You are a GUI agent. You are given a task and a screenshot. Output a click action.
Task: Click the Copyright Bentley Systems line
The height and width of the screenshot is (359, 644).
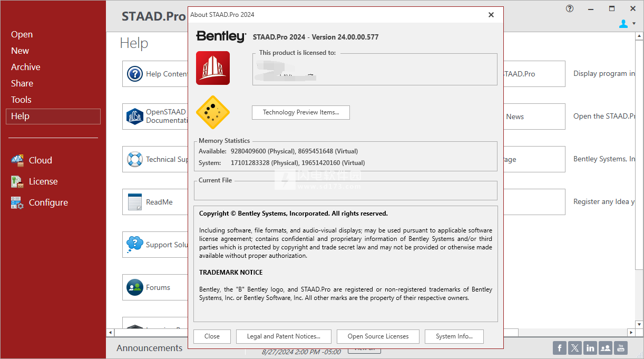[294, 214]
